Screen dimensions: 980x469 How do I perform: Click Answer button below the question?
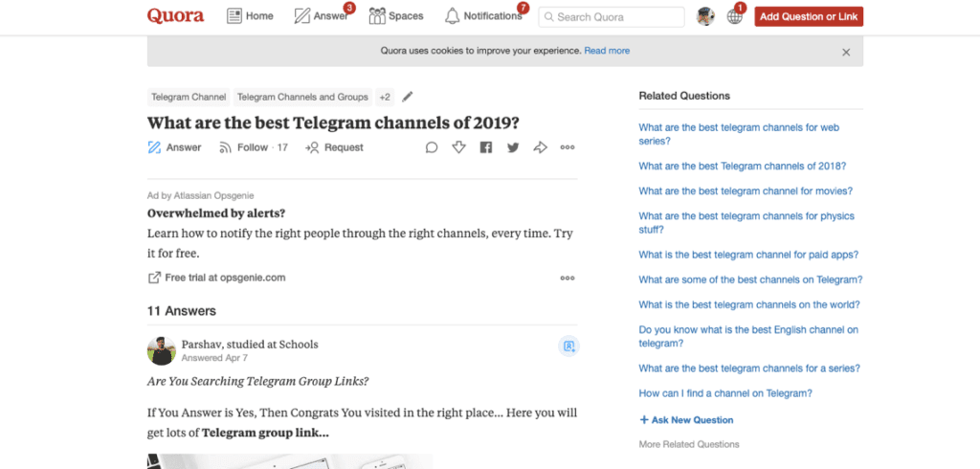(174, 147)
